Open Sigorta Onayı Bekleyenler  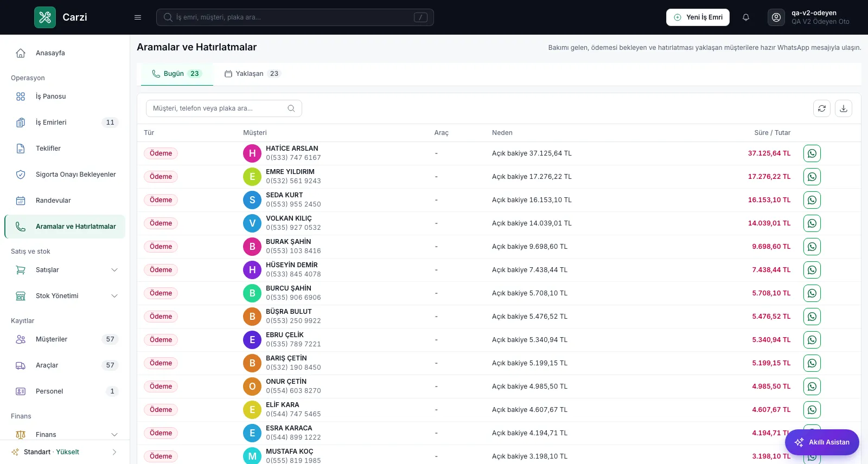[x=65, y=175]
